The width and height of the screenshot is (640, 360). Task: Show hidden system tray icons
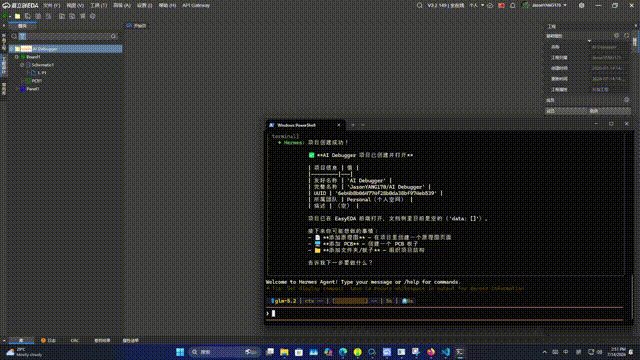tap(544, 352)
